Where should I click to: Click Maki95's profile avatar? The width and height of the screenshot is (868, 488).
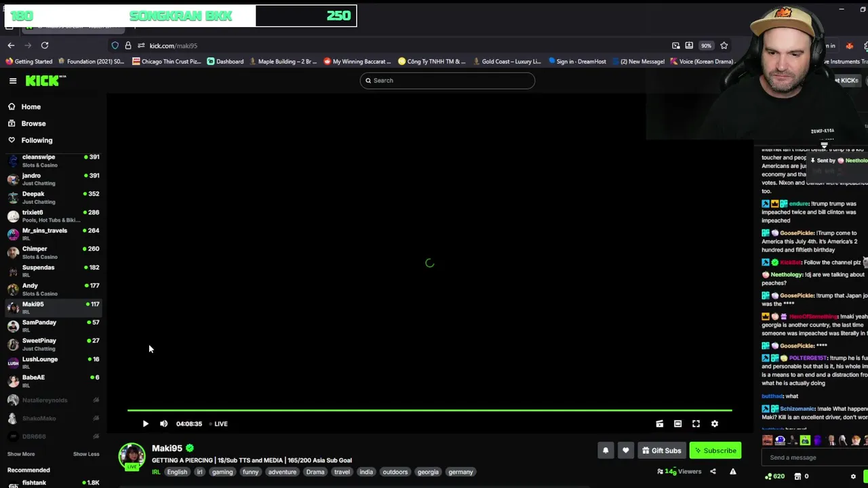[132, 456]
